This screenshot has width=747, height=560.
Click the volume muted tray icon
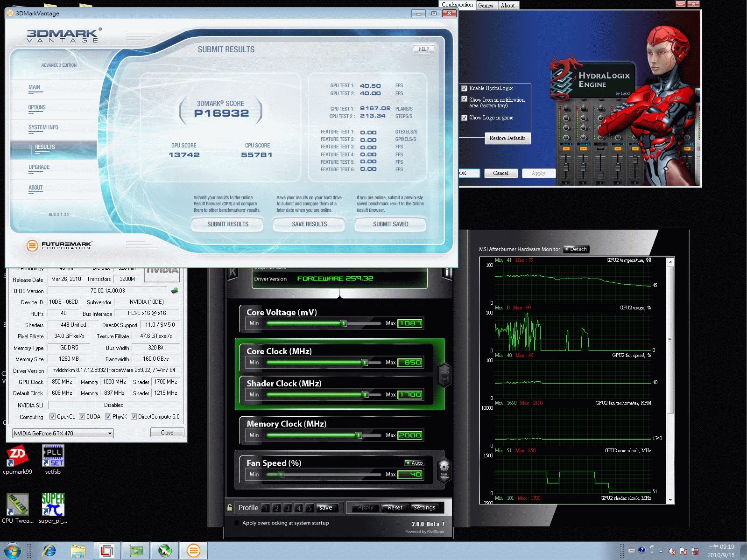(x=672, y=551)
